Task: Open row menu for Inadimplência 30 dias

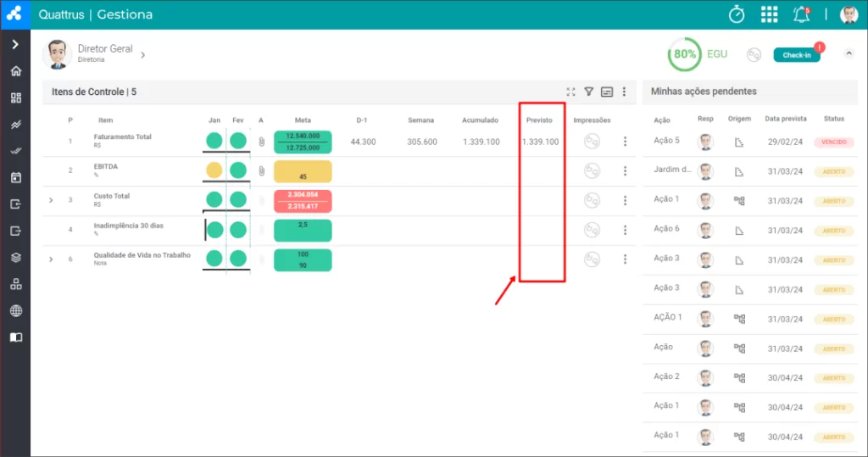Action: click(625, 230)
